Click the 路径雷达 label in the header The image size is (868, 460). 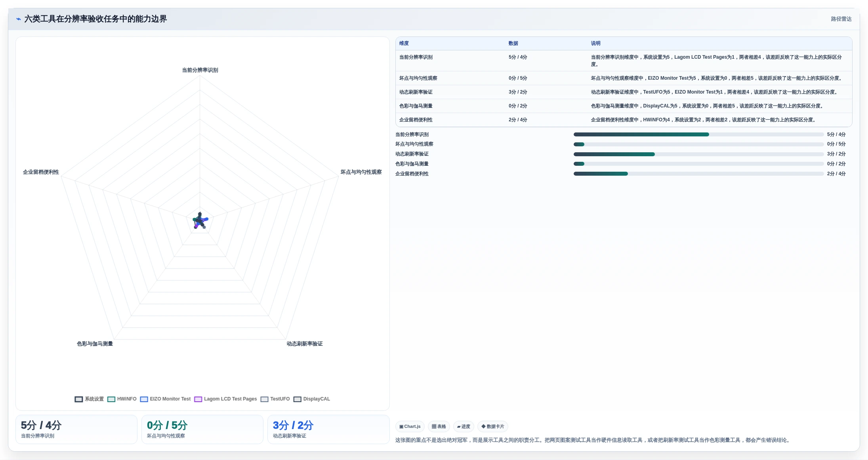[x=841, y=19]
